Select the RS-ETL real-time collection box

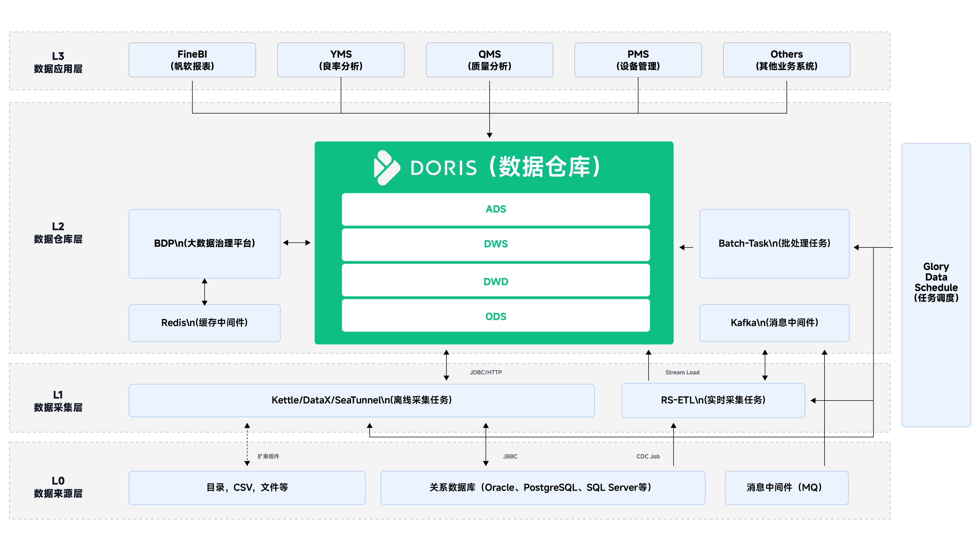713,400
